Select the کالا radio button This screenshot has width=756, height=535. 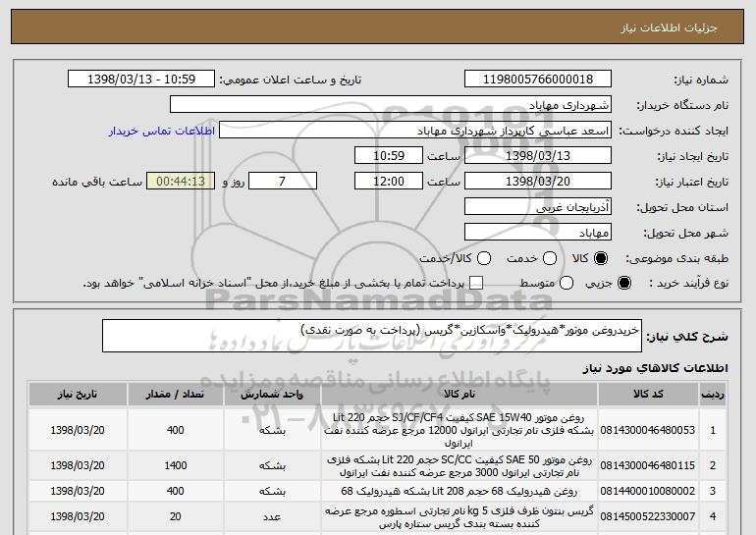coord(601,258)
